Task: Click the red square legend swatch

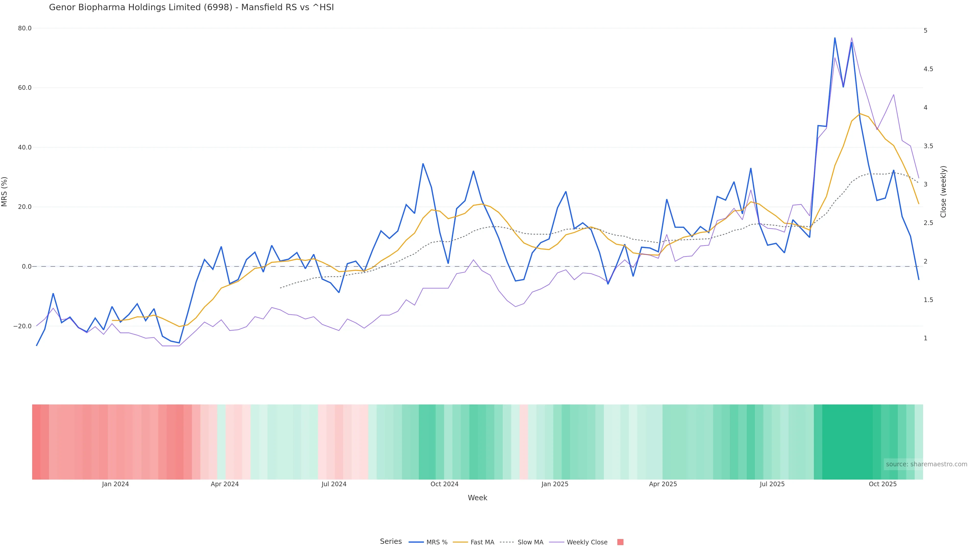Action: pos(620,542)
